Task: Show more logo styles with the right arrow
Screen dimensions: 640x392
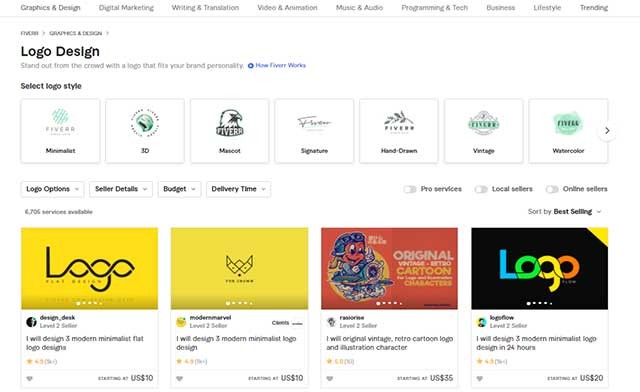Action: point(607,131)
